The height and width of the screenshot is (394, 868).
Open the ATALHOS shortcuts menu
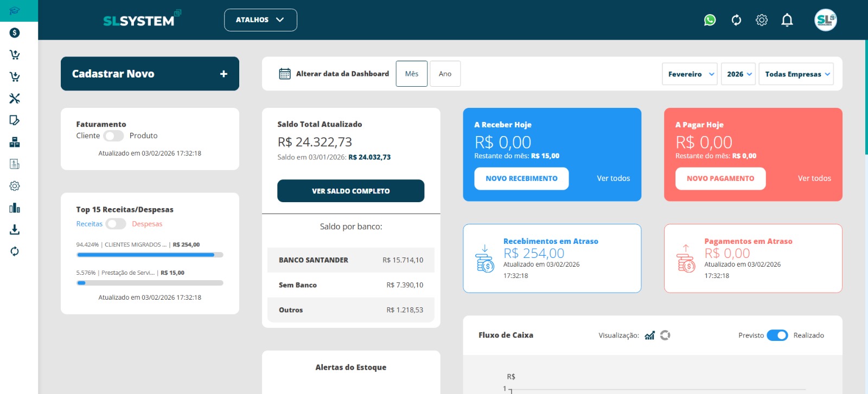point(260,20)
